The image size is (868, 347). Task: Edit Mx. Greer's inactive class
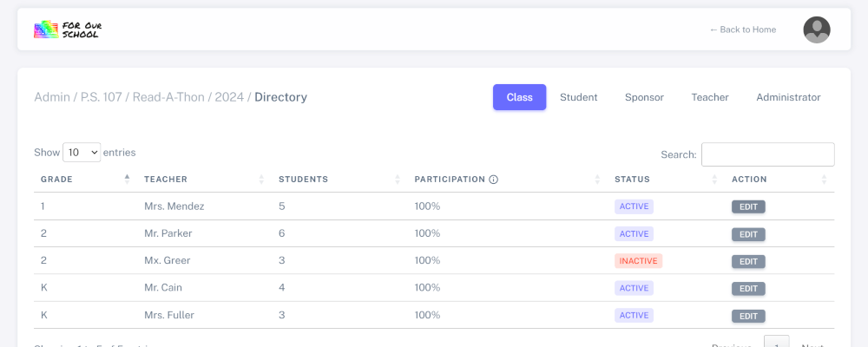point(748,261)
